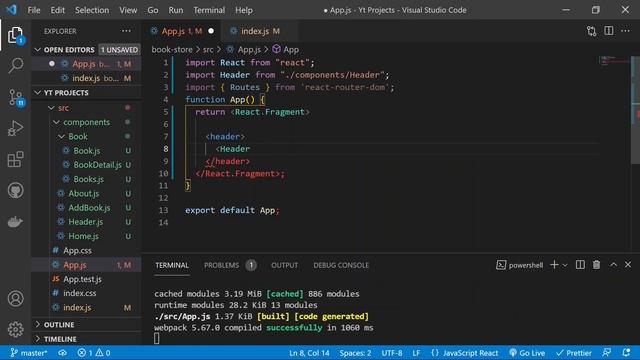Click the VS Code logo icon
640x360 pixels.
click(x=11, y=9)
